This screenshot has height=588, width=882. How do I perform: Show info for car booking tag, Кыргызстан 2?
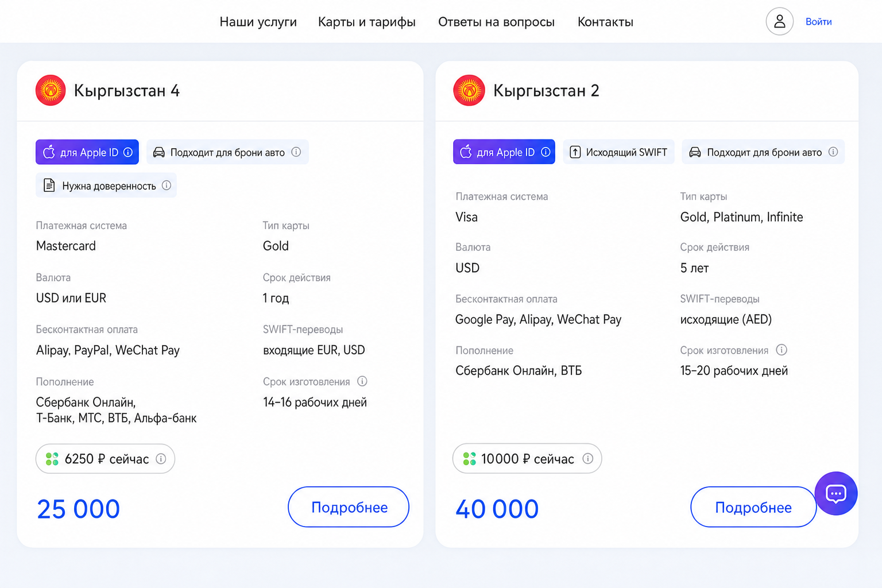833,152
